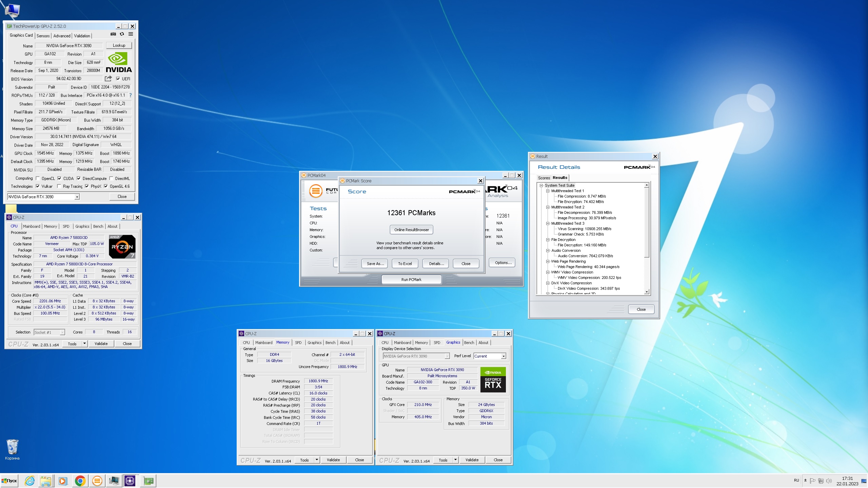The width and height of the screenshot is (868, 488).
Task: Click the NVIDIA logo in GPU-Z
Action: click(x=119, y=63)
